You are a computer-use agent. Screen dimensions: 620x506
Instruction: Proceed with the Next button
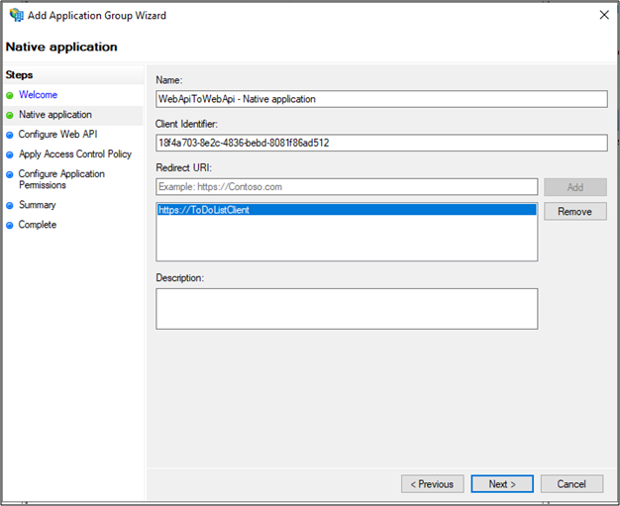(502, 484)
